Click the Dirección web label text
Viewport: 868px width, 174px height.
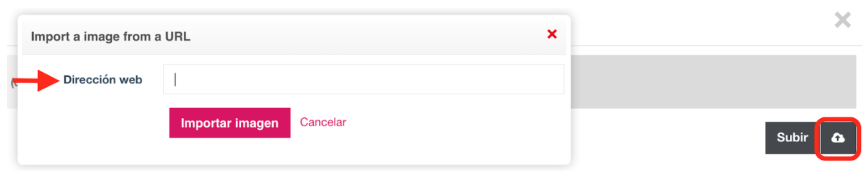coord(103,80)
